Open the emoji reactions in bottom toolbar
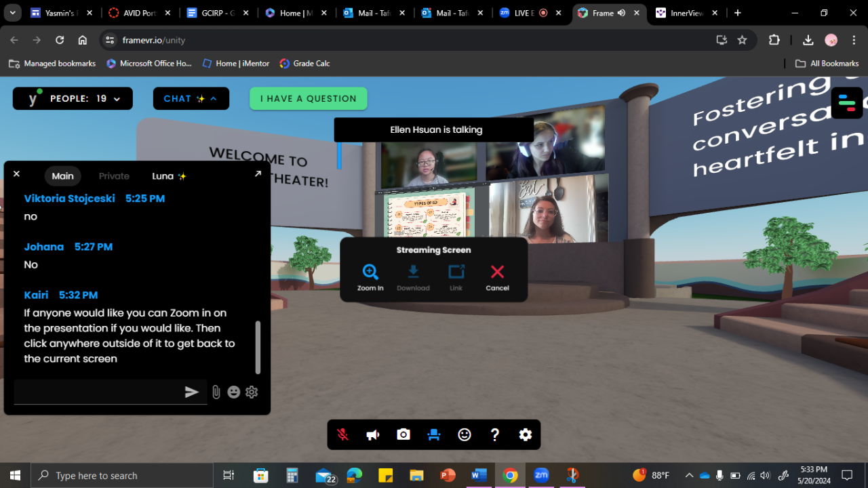868x488 pixels. [465, 435]
